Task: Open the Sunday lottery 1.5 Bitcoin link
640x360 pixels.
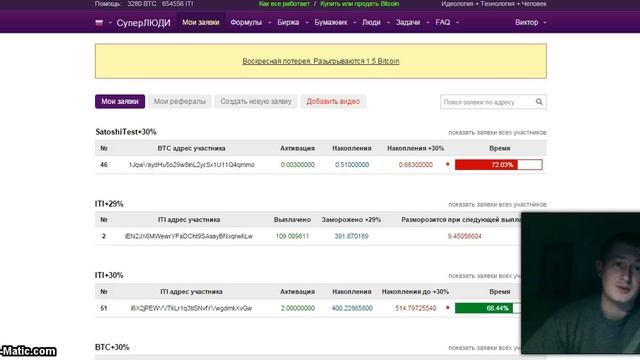Action: click(321, 61)
